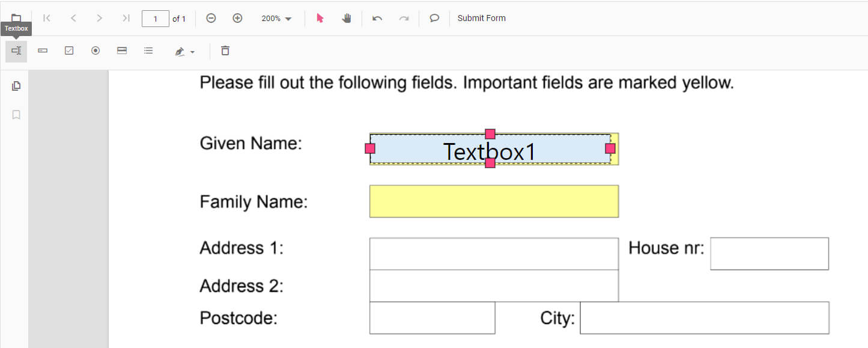Open a document via the folder icon
The height and width of the screenshot is (348, 868).
click(16, 17)
